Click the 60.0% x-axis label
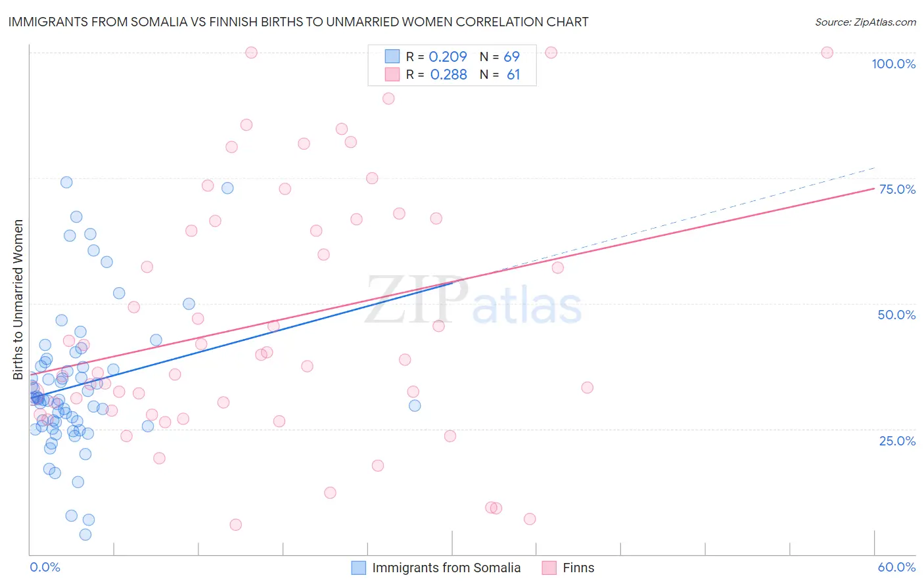The width and height of the screenshot is (924, 586). (896, 567)
